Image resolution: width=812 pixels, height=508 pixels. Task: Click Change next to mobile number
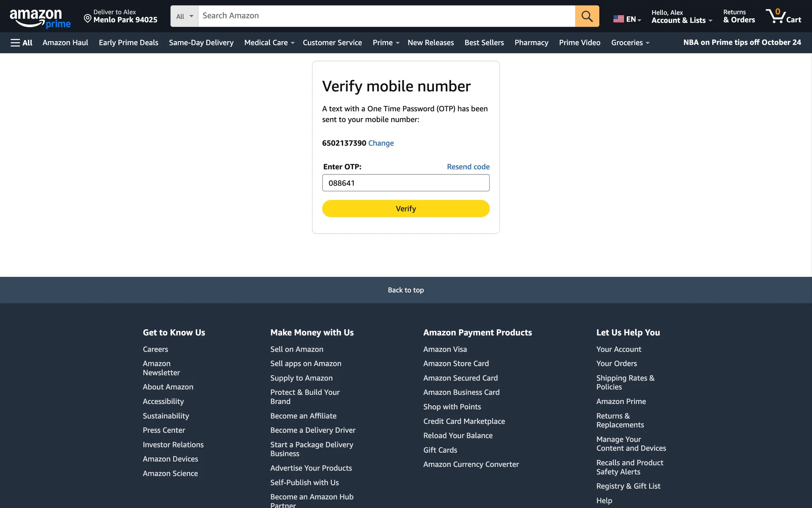(381, 143)
